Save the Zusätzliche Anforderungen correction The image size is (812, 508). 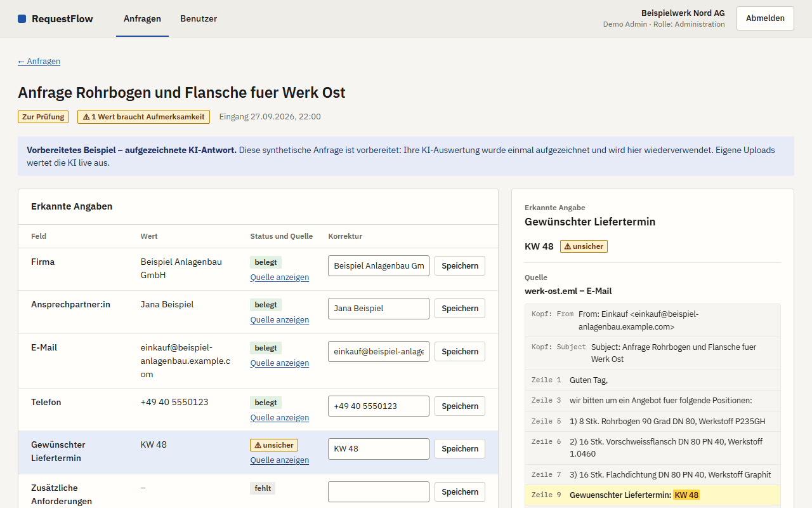click(460, 491)
